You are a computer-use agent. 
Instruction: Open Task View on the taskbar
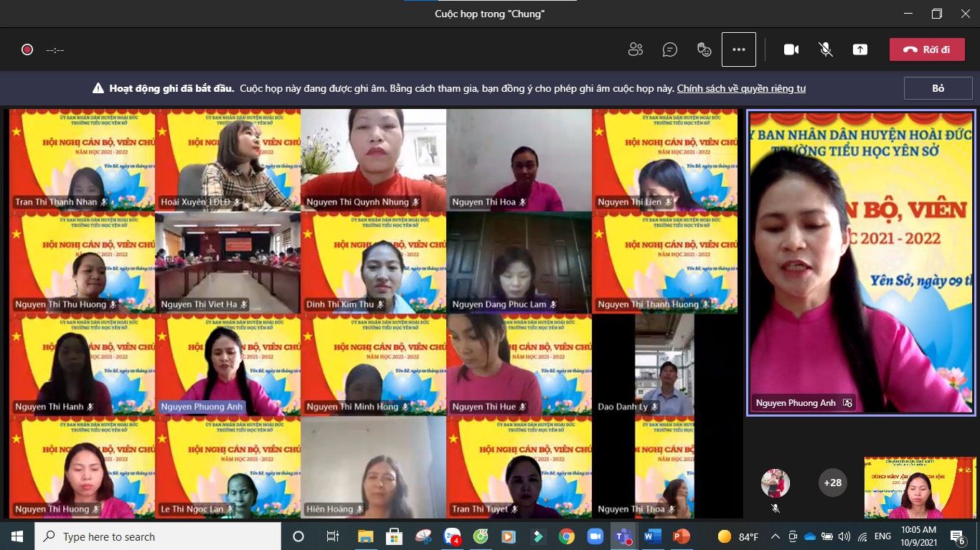pos(332,536)
